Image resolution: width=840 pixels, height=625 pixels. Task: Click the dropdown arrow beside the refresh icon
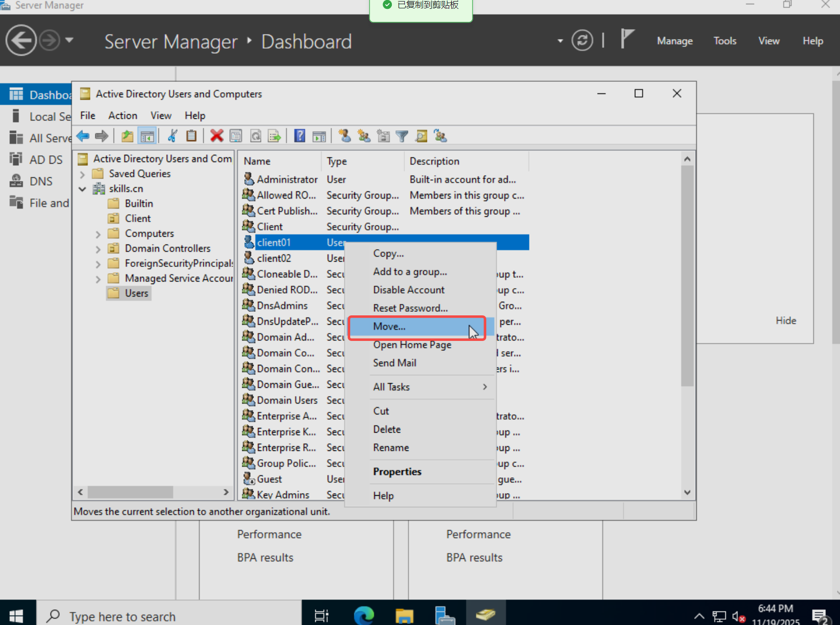pos(560,41)
